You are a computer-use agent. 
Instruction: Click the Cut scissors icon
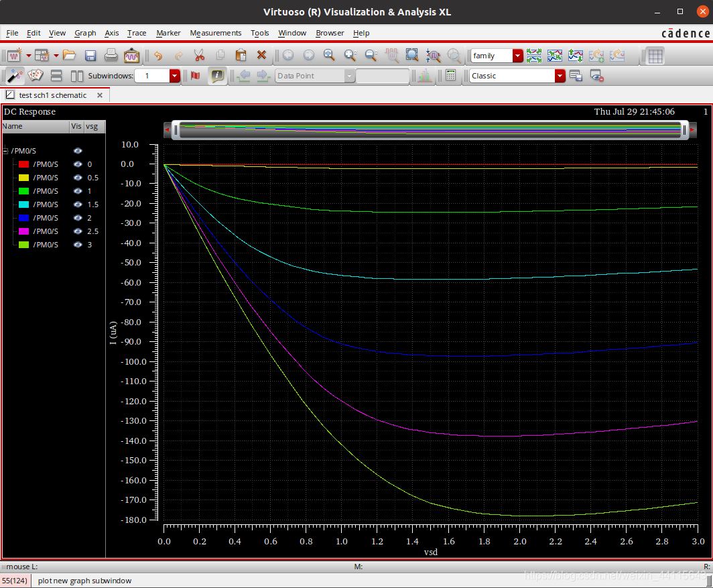pyautogui.click(x=199, y=56)
